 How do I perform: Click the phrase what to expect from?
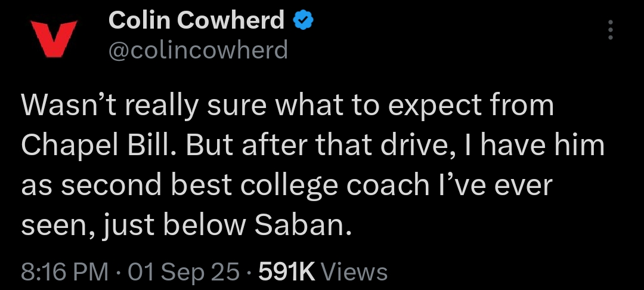pyautogui.click(x=414, y=106)
